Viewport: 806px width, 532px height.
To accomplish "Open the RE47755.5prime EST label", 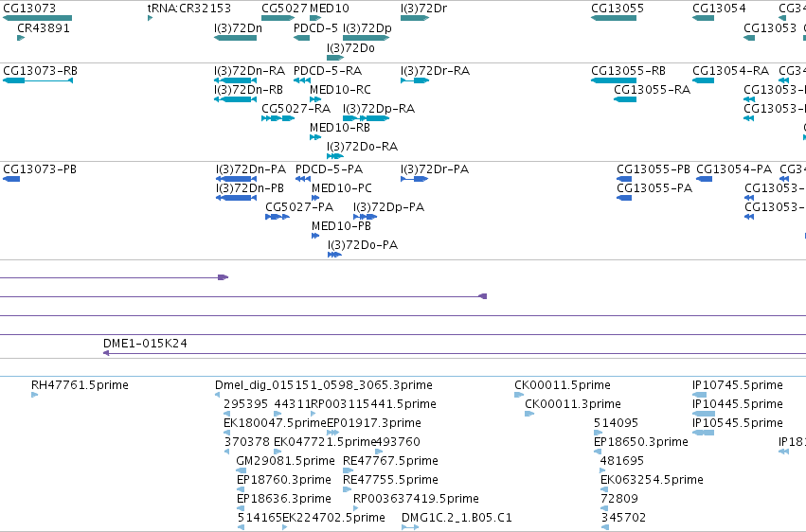I will click(x=390, y=480).
